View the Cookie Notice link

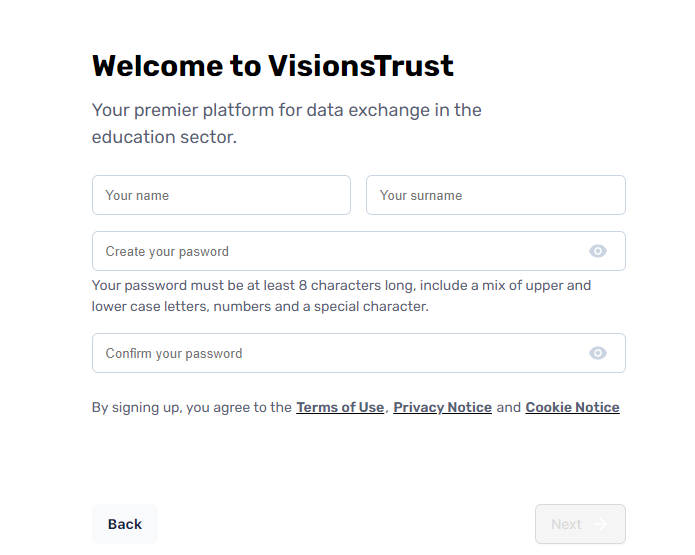coord(572,407)
